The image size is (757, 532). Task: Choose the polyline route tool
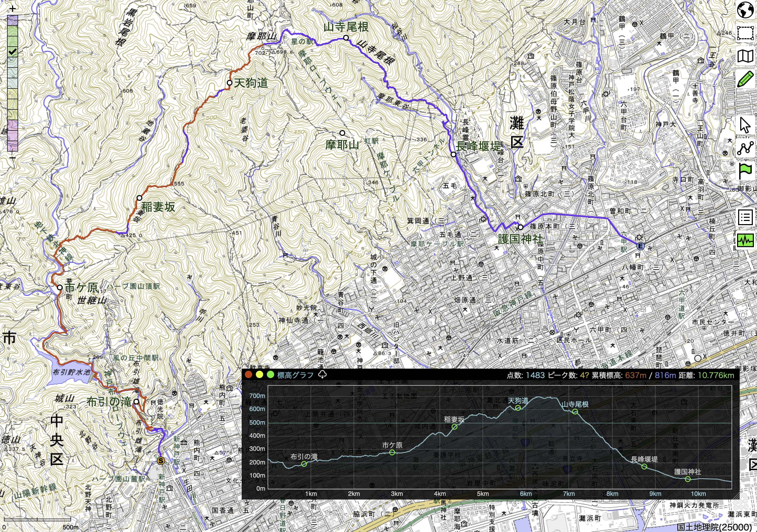745,148
